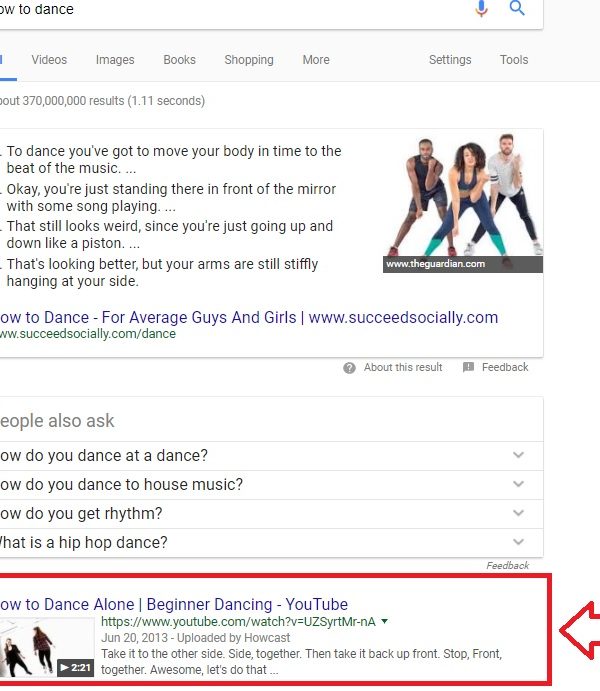Click the dancers image from theguardian.com

463,203
